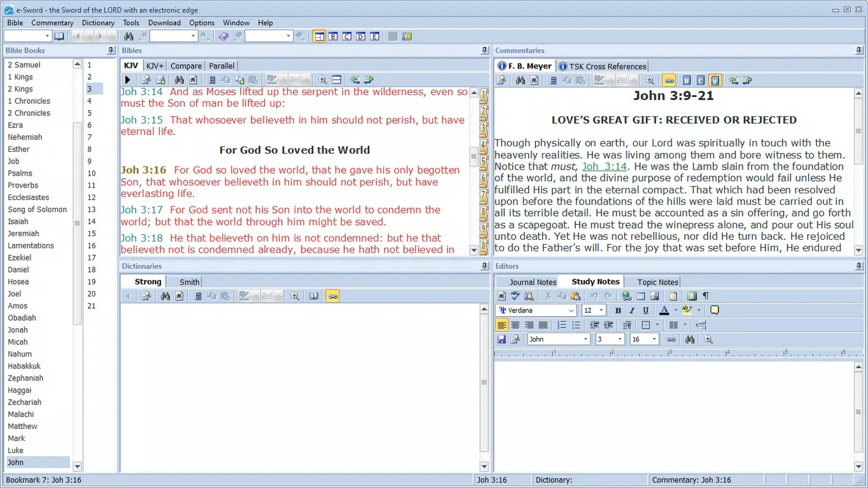
Task: Click the highlight color marker swatch
Action: coord(687,310)
